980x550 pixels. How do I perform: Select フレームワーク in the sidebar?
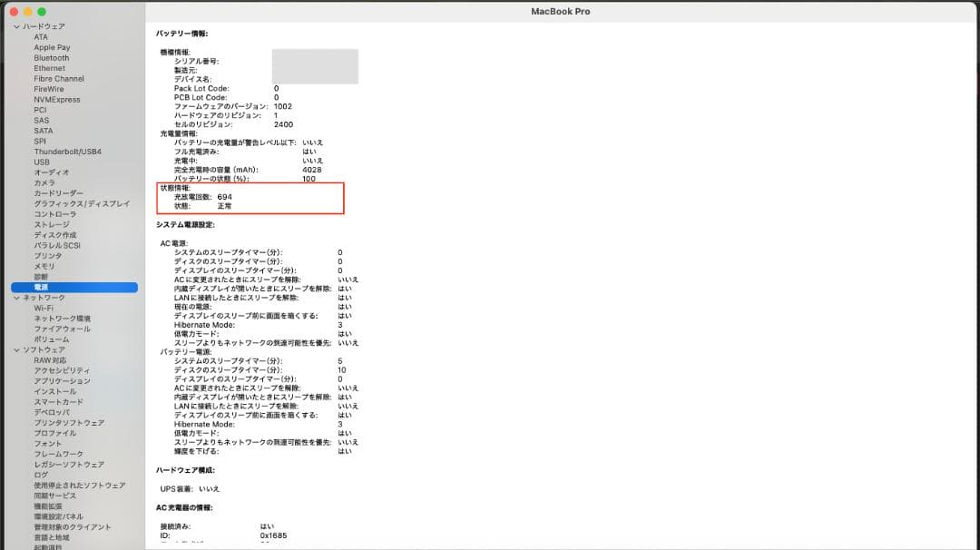58,455
